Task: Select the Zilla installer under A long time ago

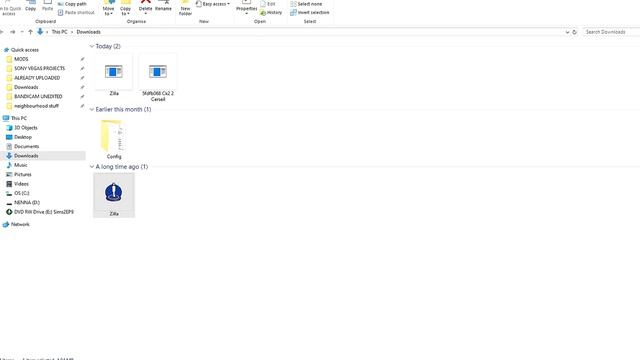Action: pyautogui.click(x=114, y=195)
